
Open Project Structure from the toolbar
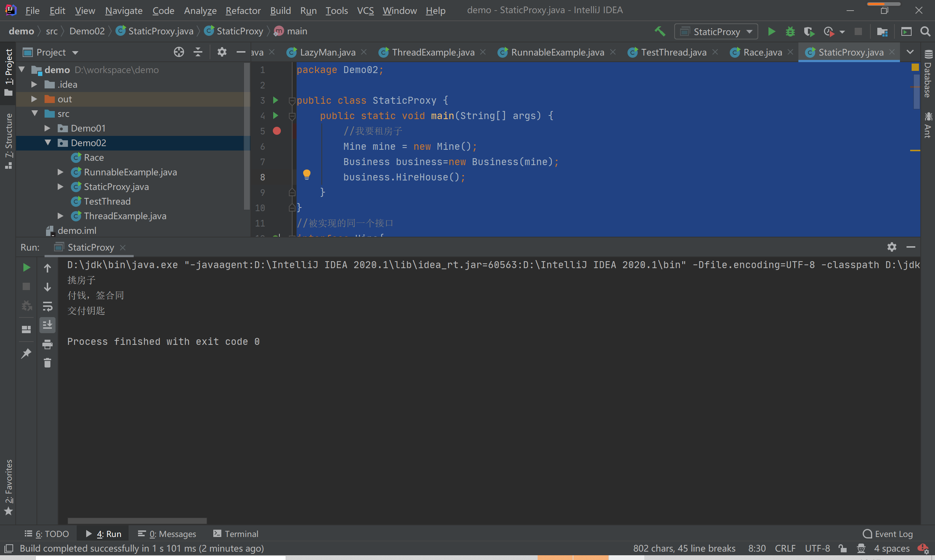point(882,31)
